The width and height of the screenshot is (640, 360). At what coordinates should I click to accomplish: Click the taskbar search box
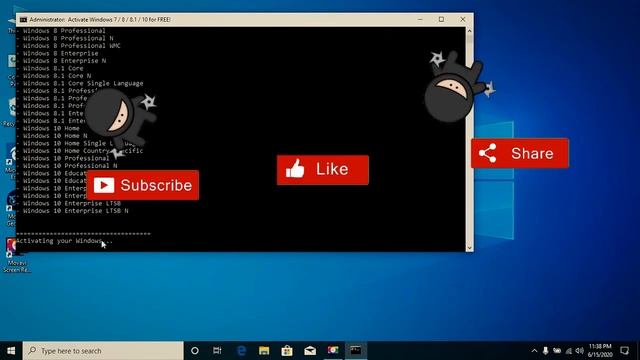click(x=103, y=351)
